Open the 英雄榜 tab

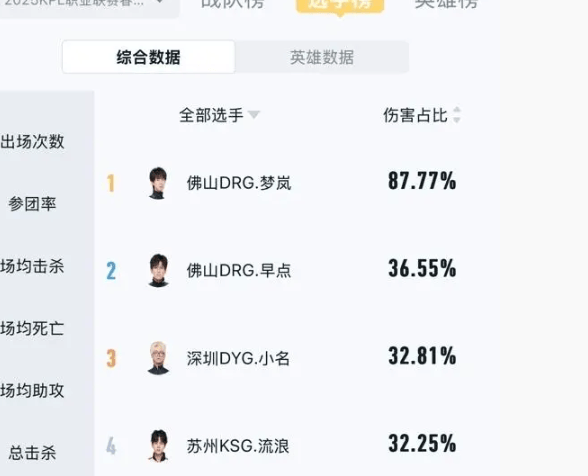[x=446, y=4]
